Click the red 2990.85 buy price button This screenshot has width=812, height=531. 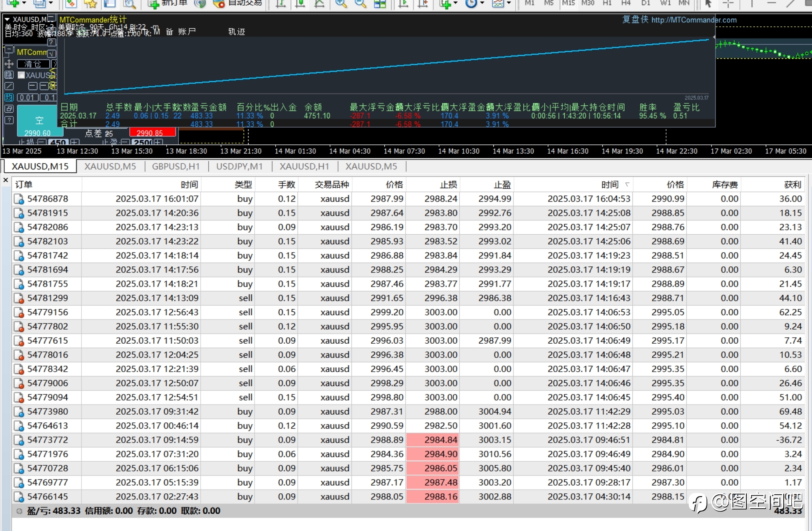152,133
